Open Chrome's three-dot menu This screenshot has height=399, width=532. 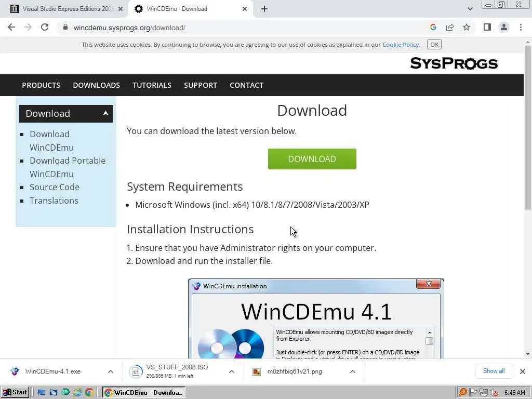pos(521,28)
